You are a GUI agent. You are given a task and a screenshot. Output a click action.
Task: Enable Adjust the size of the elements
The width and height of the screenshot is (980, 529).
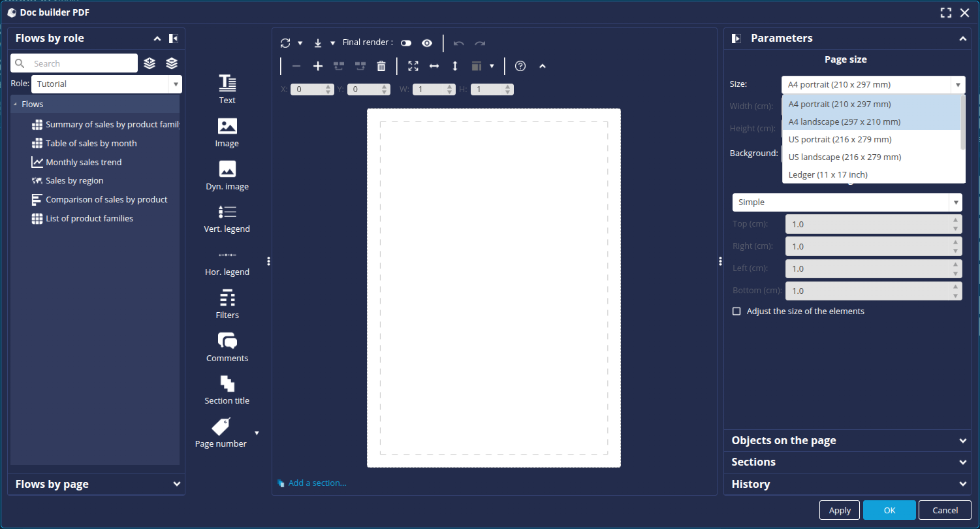736,311
